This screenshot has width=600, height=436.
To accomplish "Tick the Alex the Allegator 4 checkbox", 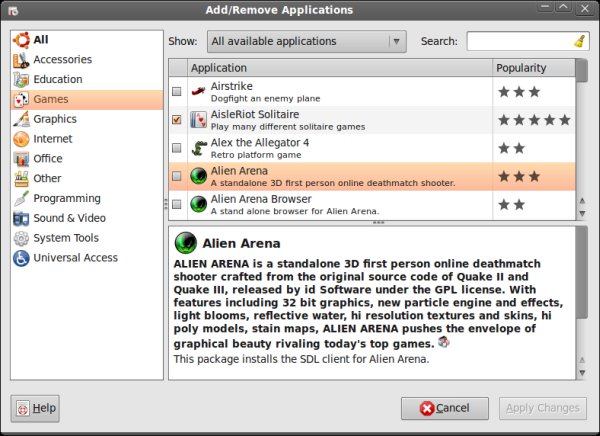I will click(x=177, y=148).
